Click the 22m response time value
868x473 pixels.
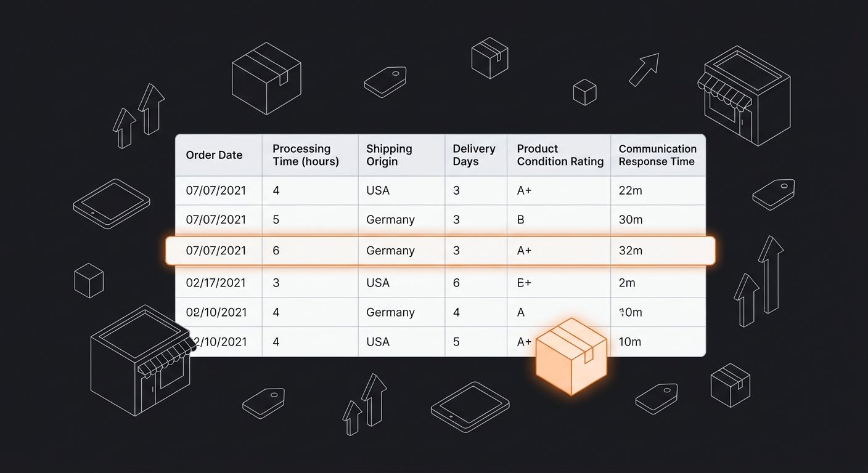[x=629, y=191]
